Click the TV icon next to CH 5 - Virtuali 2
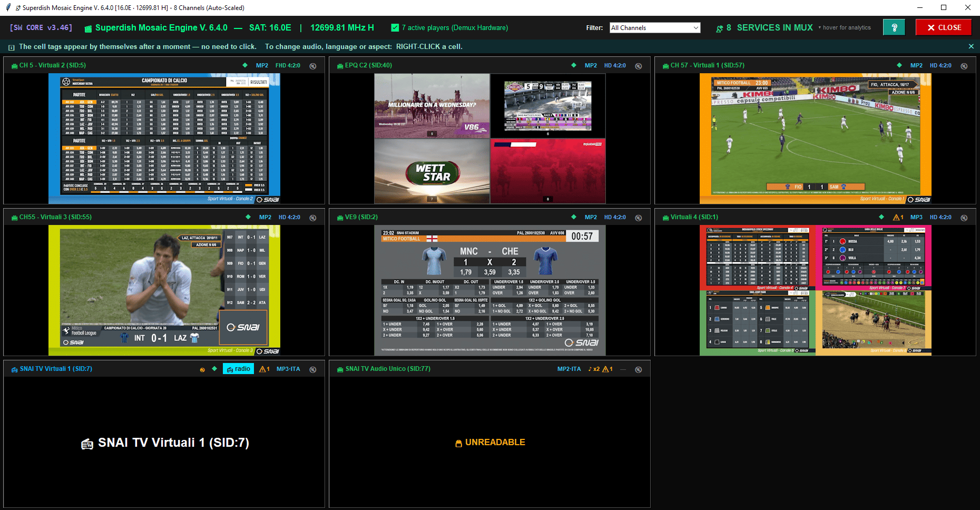 point(15,66)
